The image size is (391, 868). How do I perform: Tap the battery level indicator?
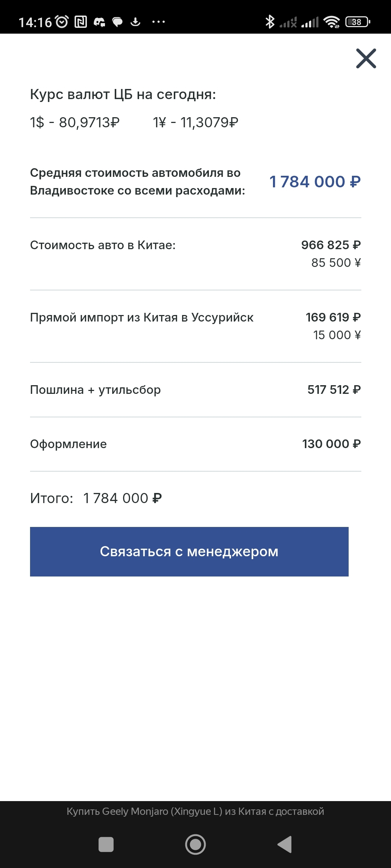point(358,22)
